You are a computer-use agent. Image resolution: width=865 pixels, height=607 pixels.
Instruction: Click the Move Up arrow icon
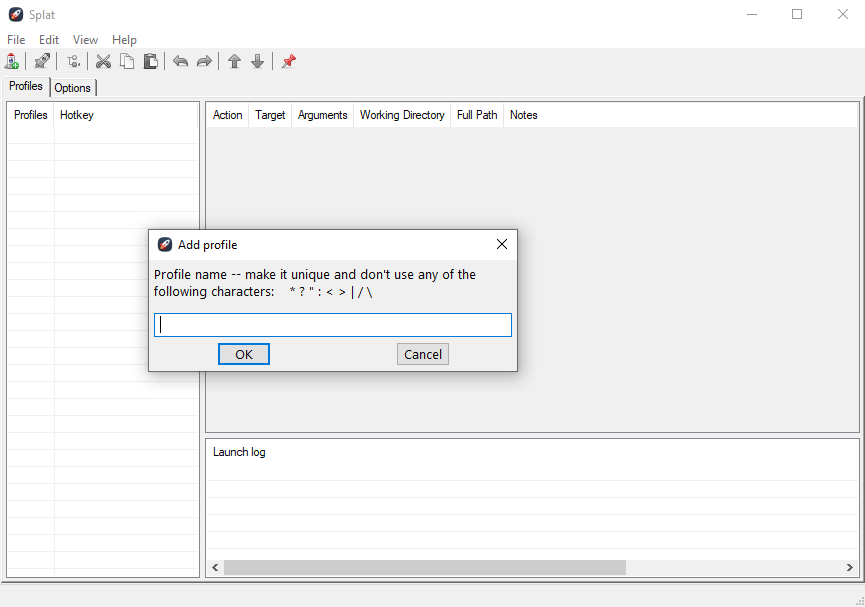pos(234,61)
